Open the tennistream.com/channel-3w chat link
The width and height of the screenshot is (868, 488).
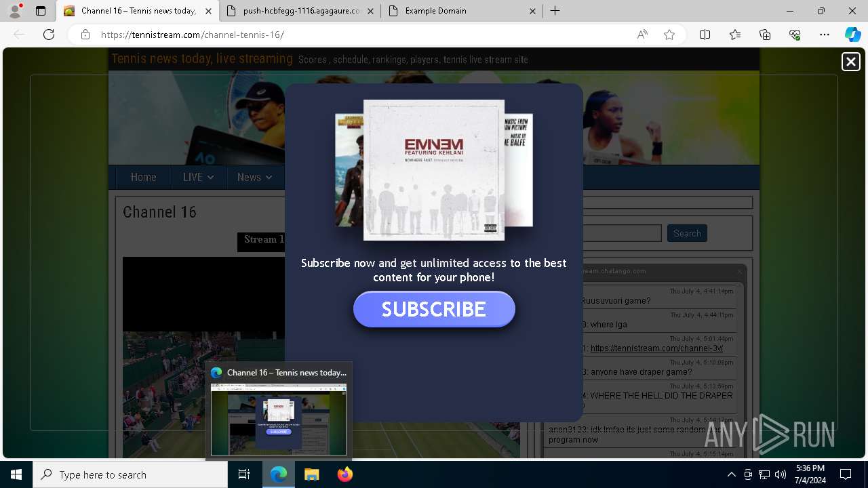(656, 348)
